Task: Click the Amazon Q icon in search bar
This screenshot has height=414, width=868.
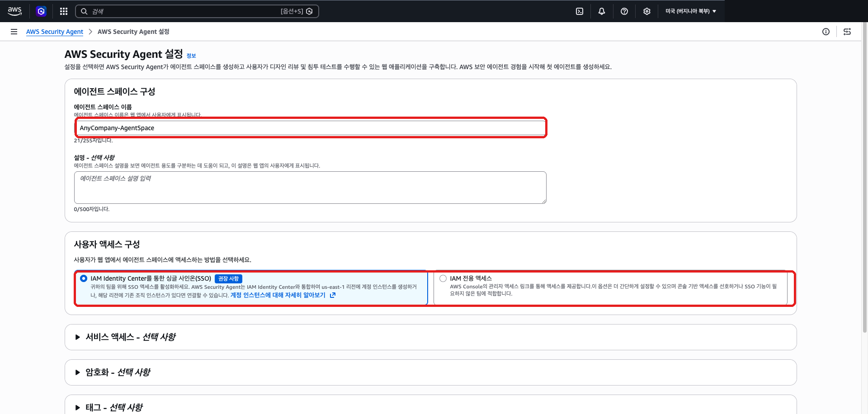Action: coord(309,11)
